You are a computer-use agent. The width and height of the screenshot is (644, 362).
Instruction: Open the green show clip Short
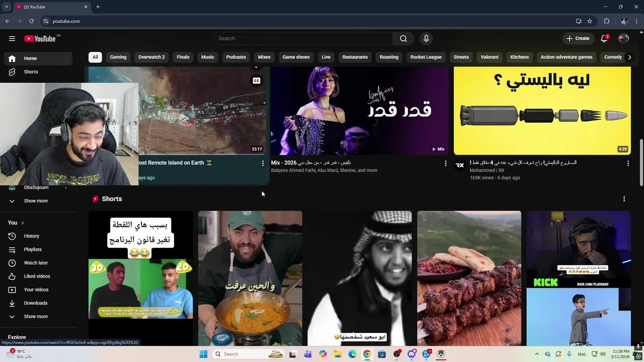pyautogui.click(x=141, y=279)
